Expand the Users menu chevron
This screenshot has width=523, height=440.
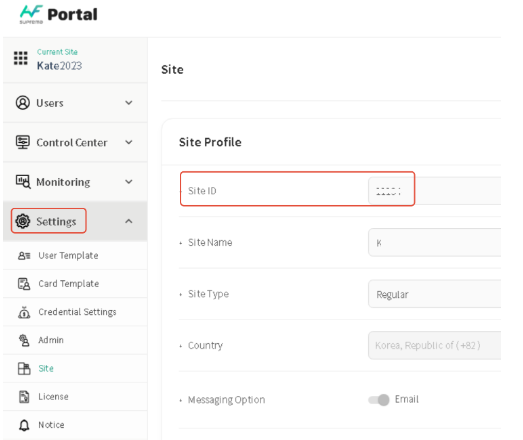pos(129,103)
